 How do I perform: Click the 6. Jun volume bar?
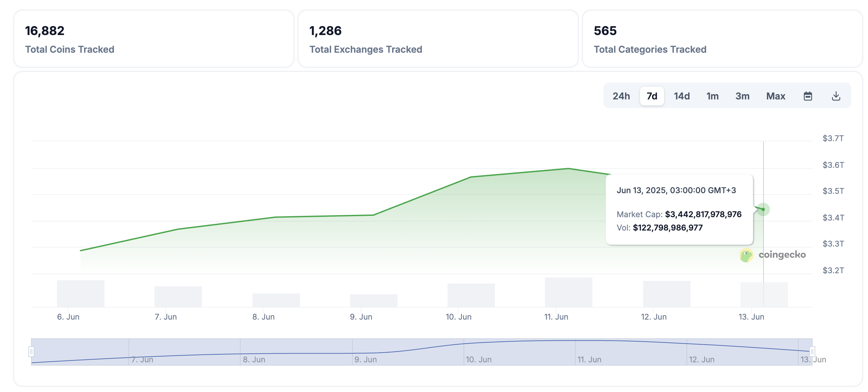click(80, 294)
